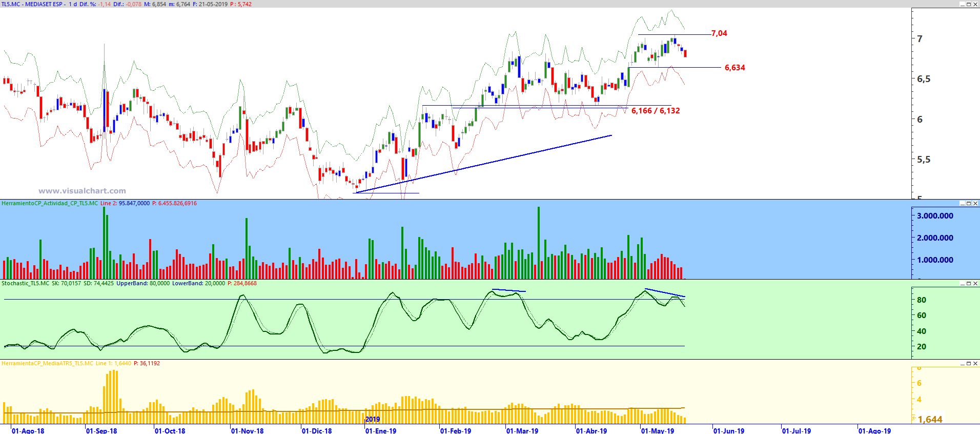Click the 01-Nov-18 date on time axis

(248, 431)
